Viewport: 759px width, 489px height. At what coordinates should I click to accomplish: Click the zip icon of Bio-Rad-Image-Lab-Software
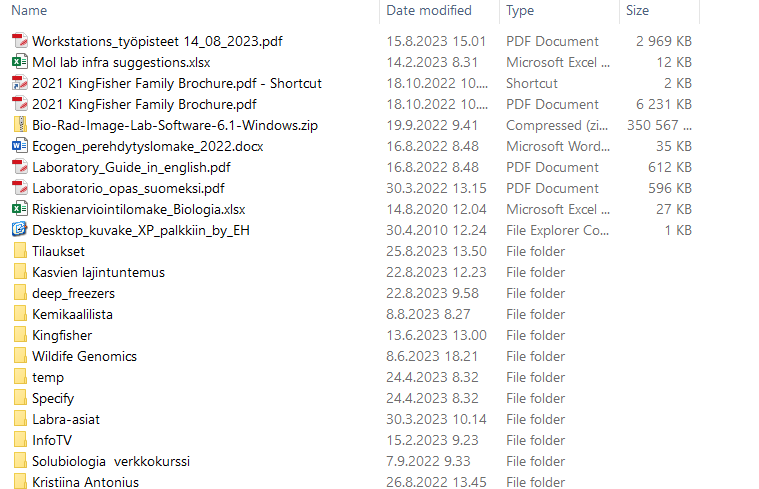(20, 125)
